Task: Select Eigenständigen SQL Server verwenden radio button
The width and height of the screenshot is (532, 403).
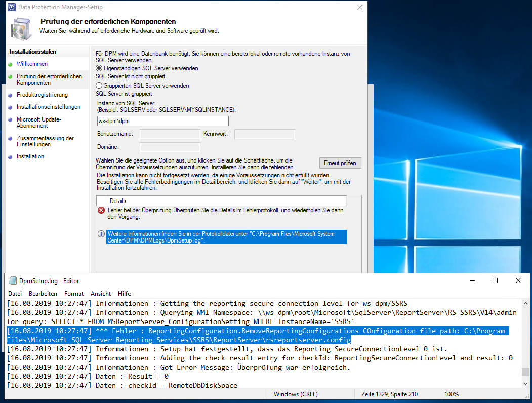Action: pyautogui.click(x=99, y=68)
